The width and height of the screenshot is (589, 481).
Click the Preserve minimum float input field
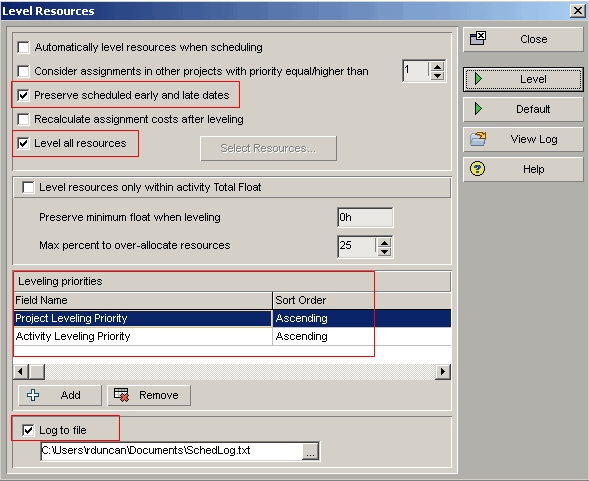pos(365,217)
